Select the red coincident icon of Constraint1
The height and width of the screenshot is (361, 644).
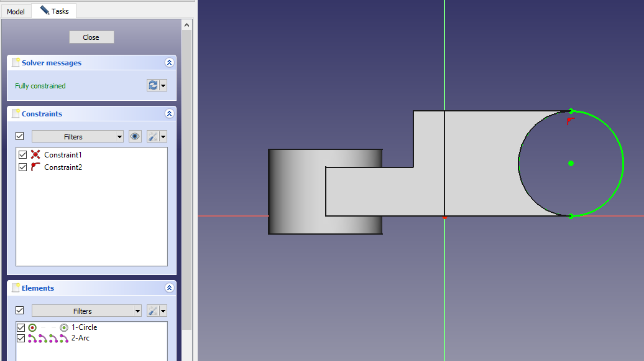click(x=35, y=155)
